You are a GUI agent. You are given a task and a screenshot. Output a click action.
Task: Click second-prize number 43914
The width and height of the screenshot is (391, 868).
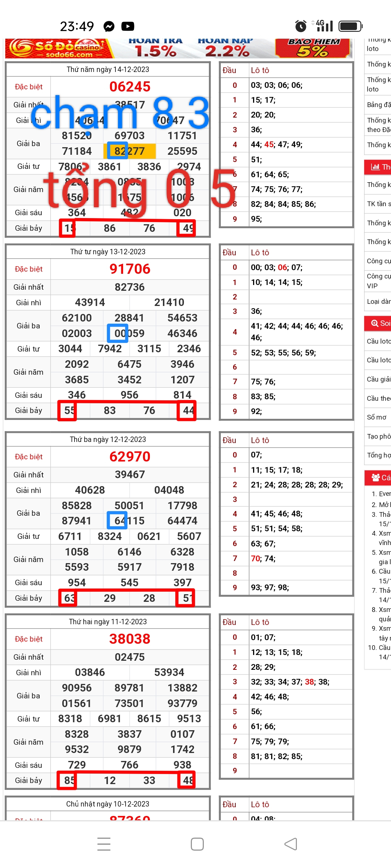click(90, 302)
